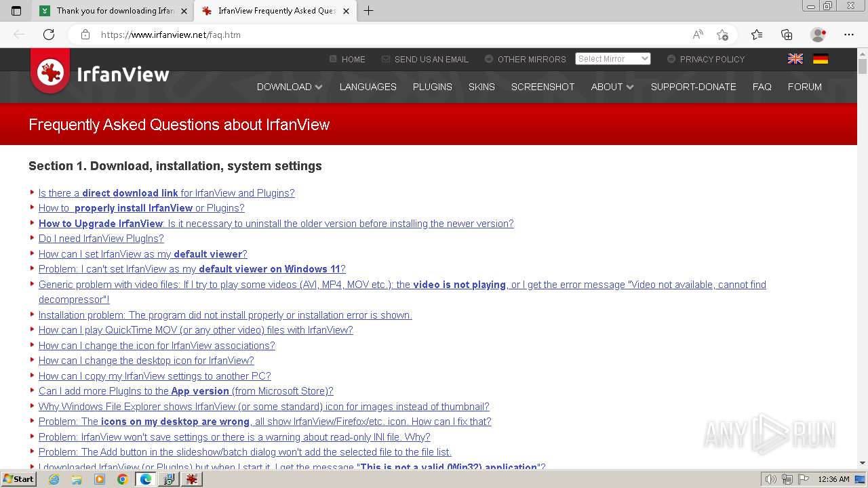868x488 pixels.
Task: Open 'Windows File Explorer shows IrfanView icon' link
Action: tap(264, 407)
